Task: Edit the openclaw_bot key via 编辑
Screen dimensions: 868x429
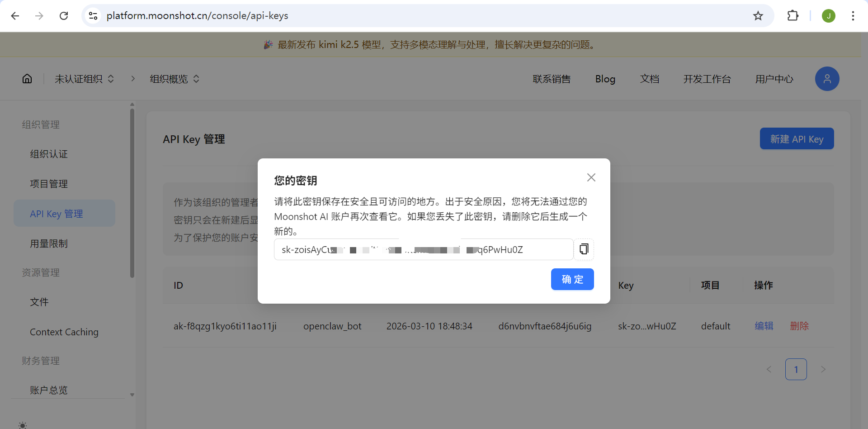Action: click(x=764, y=326)
